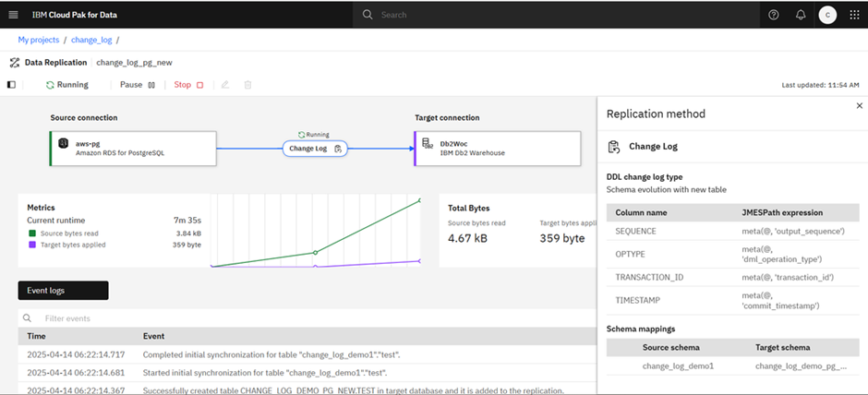Viewport: 868px width, 395px height.
Task: Select the Db2Woc target connection card
Action: (x=497, y=149)
